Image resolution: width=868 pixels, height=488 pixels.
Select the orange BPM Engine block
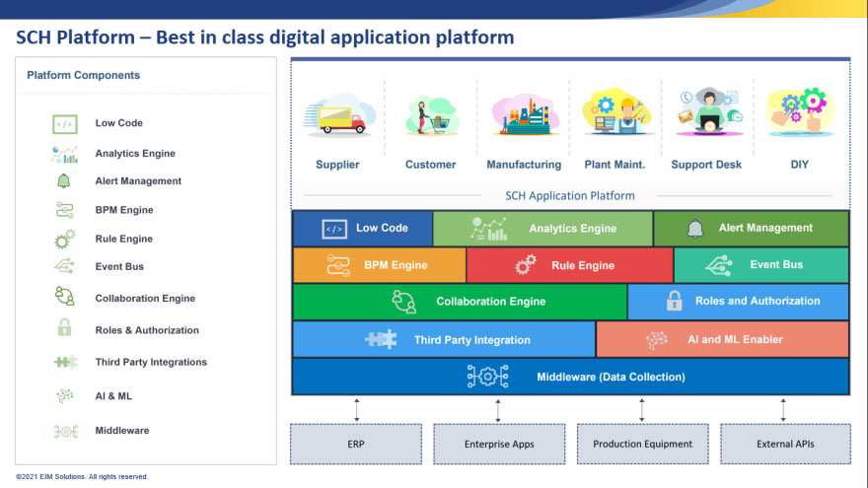click(x=379, y=265)
